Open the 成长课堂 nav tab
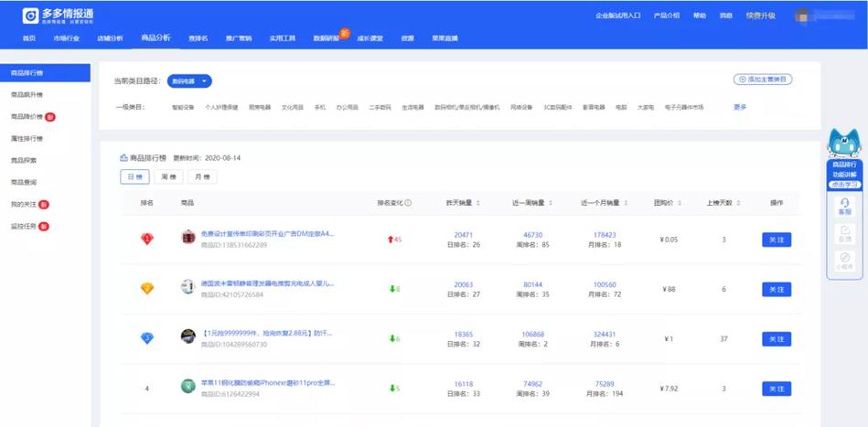This screenshot has width=868, height=427. click(x=370, y=38)
